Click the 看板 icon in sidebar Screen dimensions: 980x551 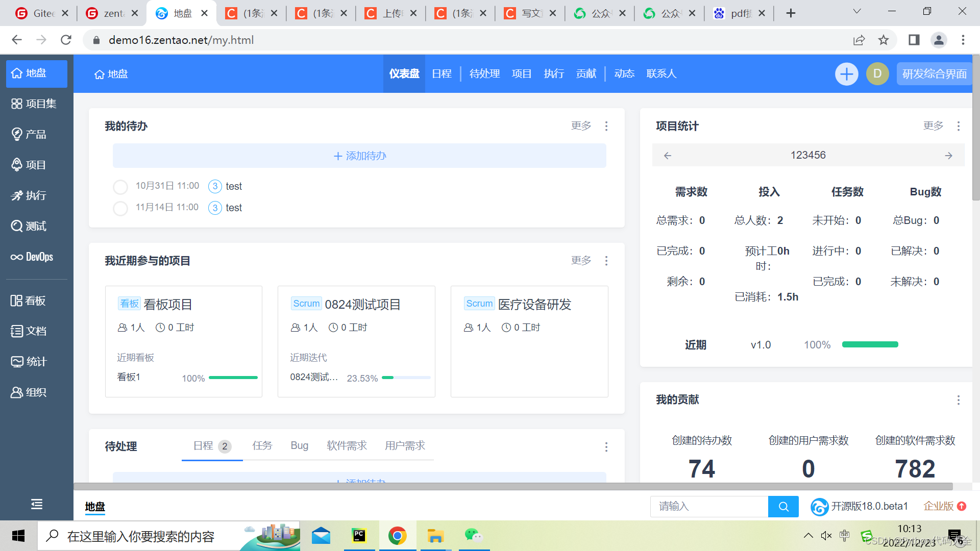(x=37, y=300)
